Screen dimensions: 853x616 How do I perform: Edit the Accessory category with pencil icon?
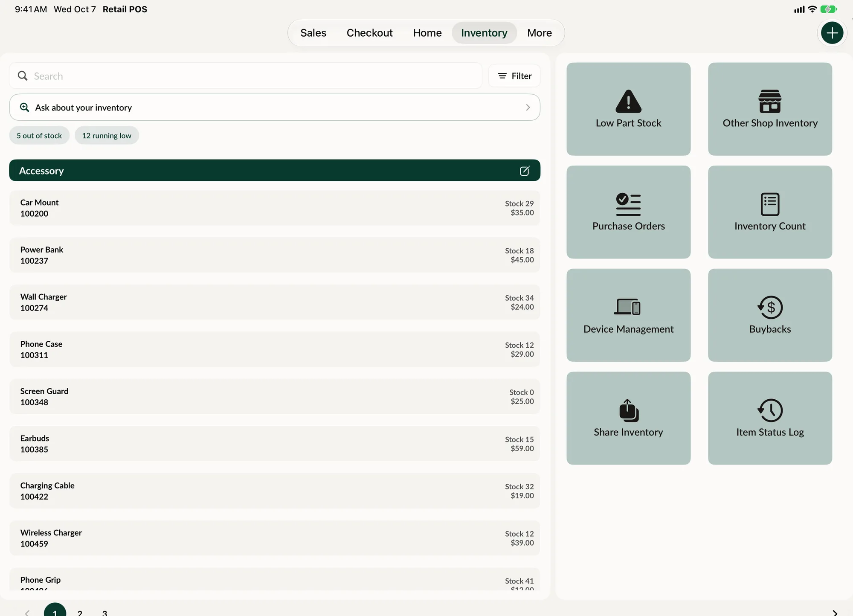point(525,171)
